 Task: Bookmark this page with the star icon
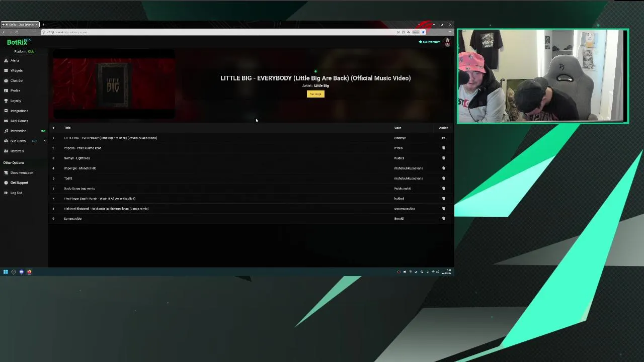pos(423,32)
